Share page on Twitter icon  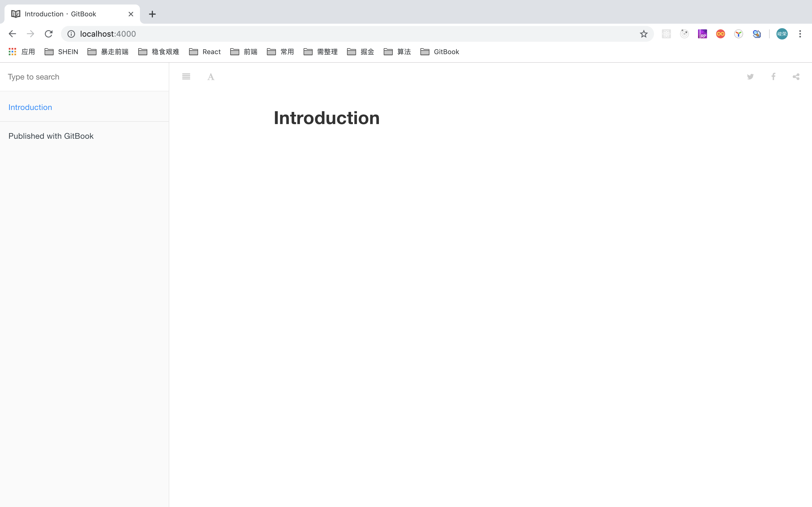[x=750, y=77]
